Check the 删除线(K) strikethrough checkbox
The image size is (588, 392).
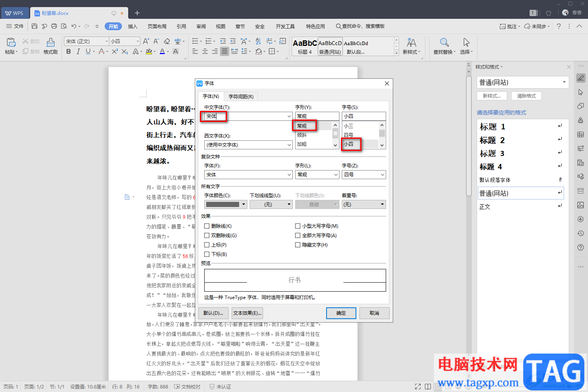tap(207, 226)
